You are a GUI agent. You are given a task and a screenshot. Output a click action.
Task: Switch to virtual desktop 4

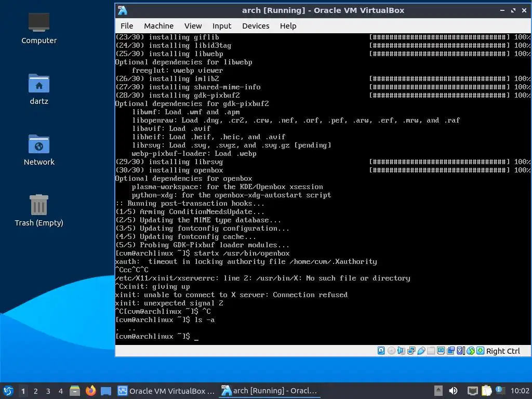pyautogui.click(x=61, y=391)
